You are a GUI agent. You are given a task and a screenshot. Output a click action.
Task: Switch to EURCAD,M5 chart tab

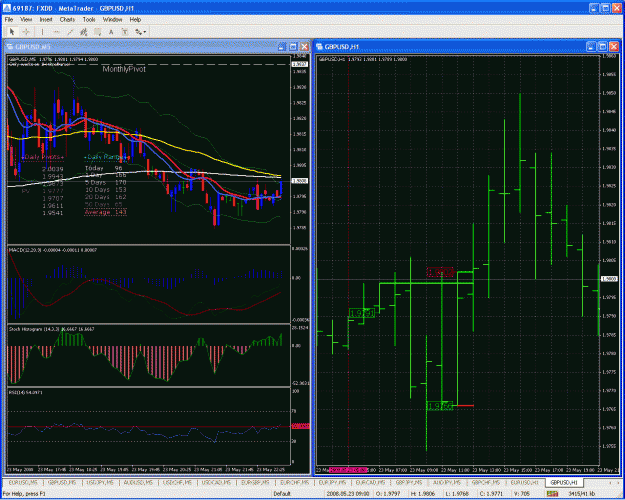(369, 483)
